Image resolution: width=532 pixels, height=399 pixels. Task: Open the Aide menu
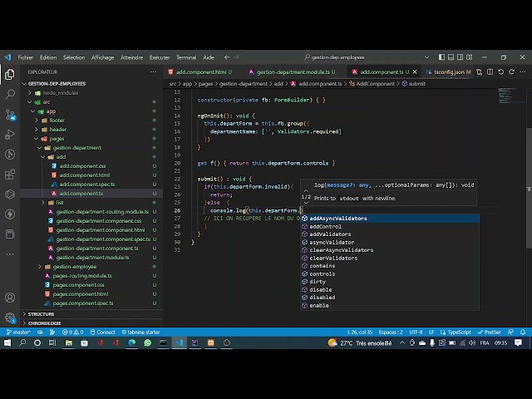coord(209,57)
